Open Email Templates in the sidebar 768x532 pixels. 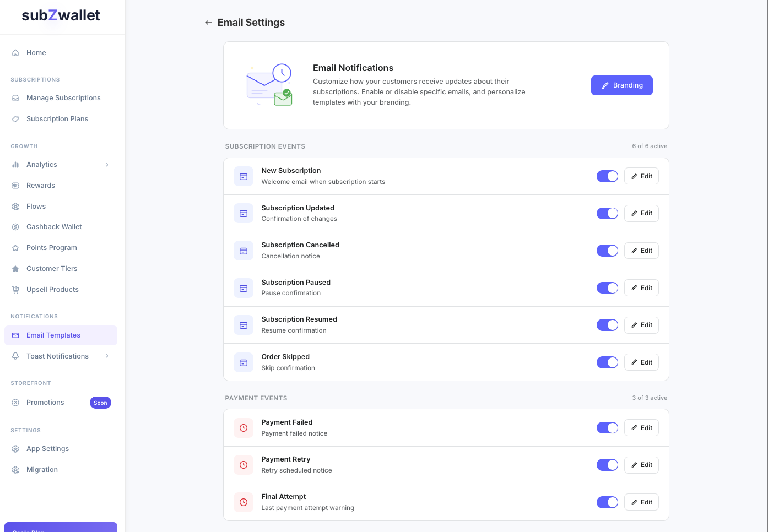61,335
